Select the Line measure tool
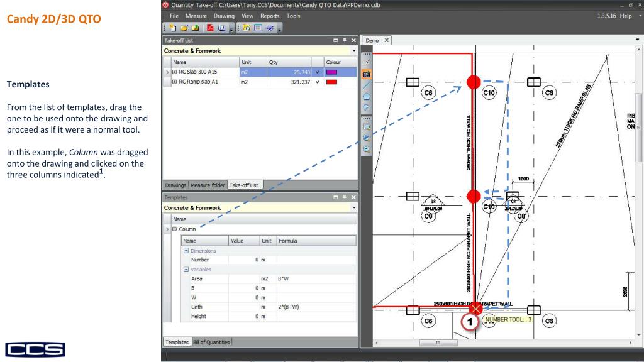 (367, 85)
